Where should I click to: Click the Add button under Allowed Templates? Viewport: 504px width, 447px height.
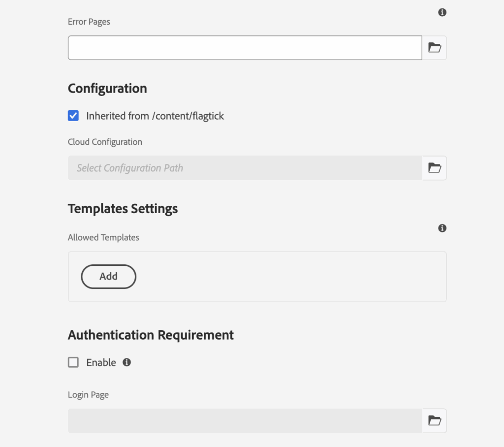(108, 277)
